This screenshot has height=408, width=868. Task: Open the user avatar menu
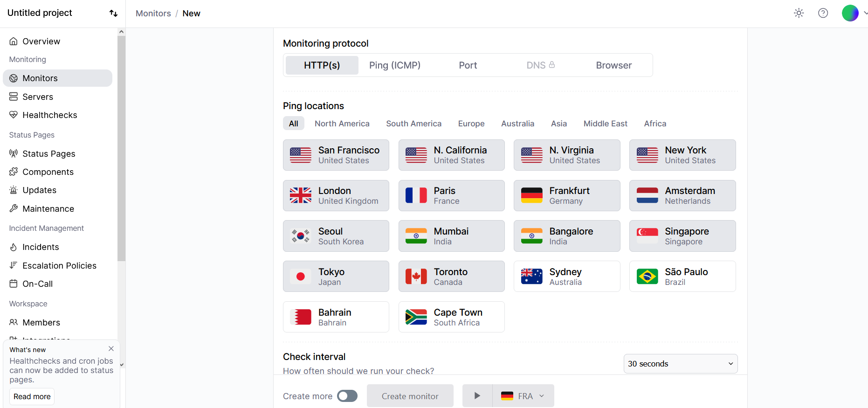point(850,13)
